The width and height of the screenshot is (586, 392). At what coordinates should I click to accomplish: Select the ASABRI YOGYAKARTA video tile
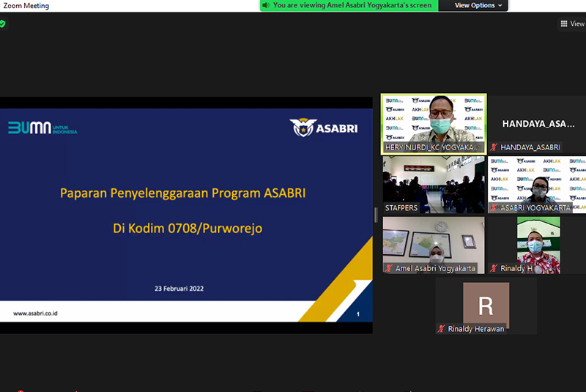pos(537,185)
